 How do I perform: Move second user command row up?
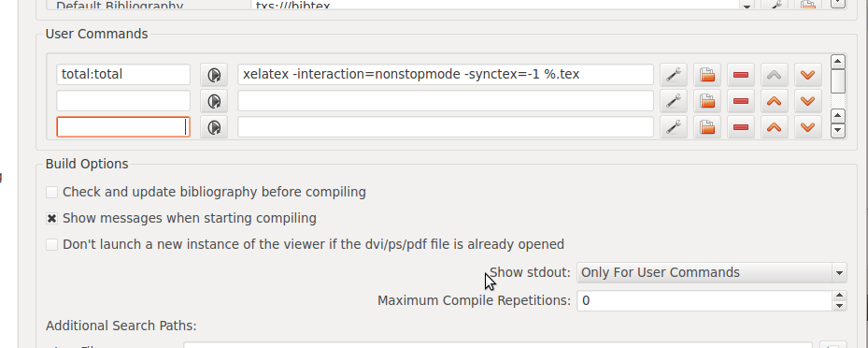coord(774,101)
